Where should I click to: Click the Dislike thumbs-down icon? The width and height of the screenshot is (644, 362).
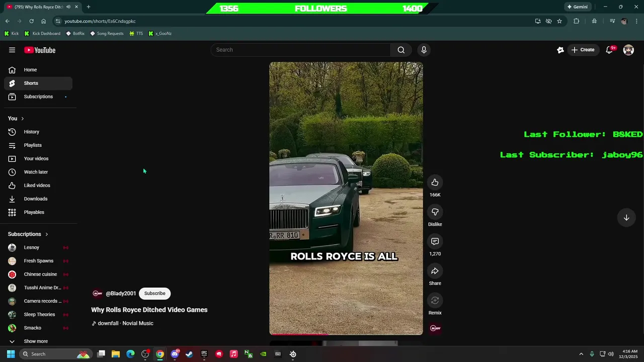click(x=435, y=212)
